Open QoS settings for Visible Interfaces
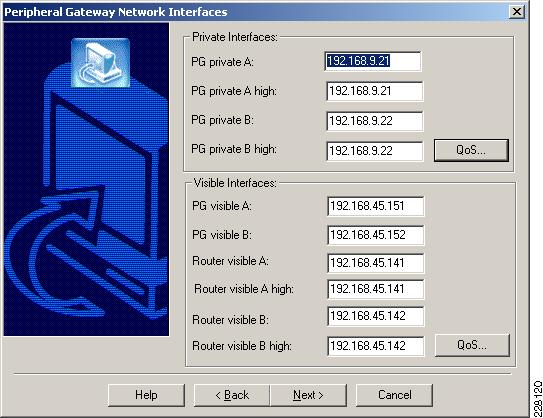 472,345
